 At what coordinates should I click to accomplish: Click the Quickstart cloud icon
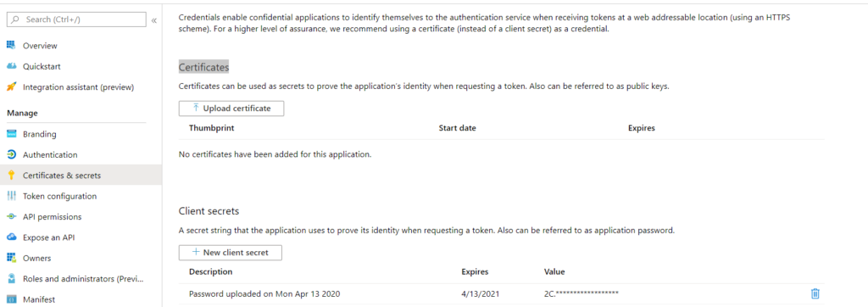tap(11, 66)
